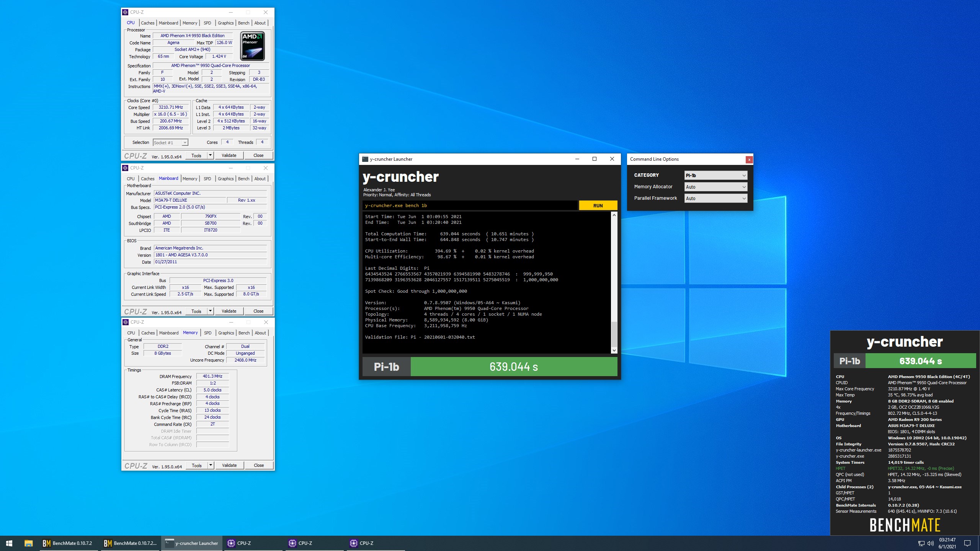Open Tools dropdown arrow in Mainboard window
Screen dimensions: 980x551
(210, 311)
